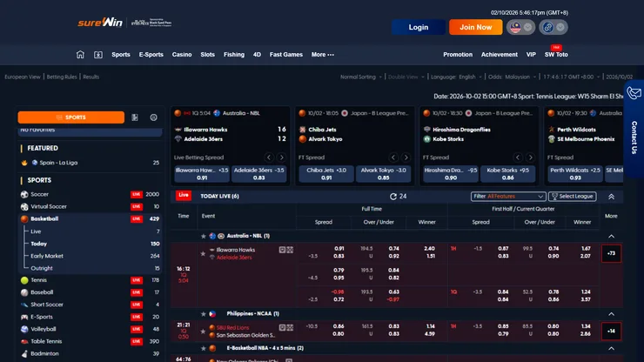Collapse the Australia - NBL league section
Screen dimensions: 644x362
tap(611, 237)
